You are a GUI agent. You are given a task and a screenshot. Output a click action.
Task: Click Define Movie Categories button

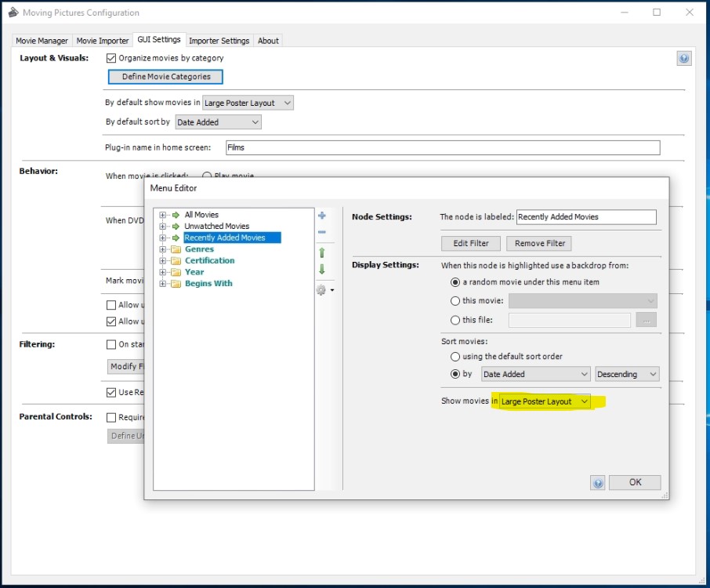point(165,77)
